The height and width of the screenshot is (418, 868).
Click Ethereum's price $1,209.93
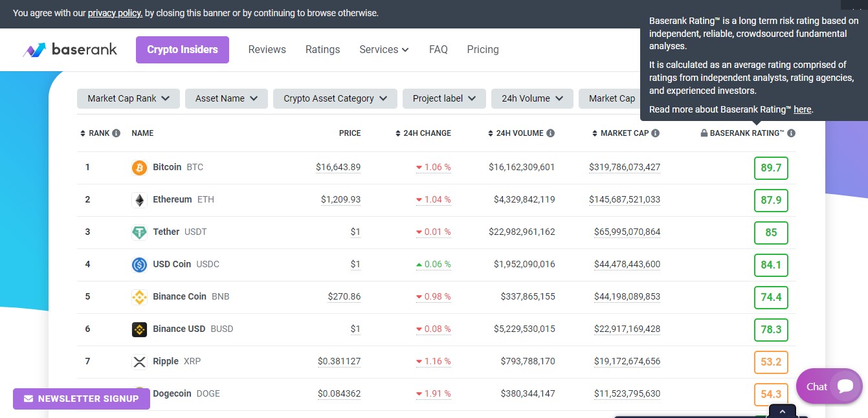tap(341, 200)
